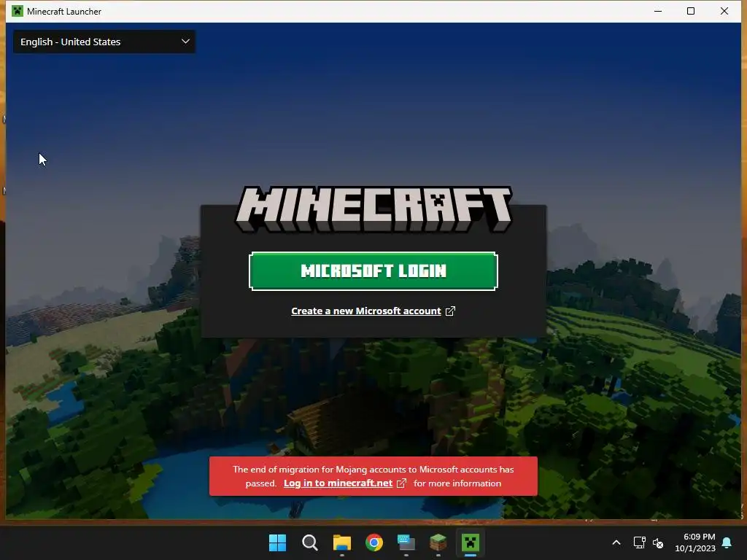Open the grass block Minecraft taskbar icon
The width and height of the screenshot is (747, 560).
(438, 542)
